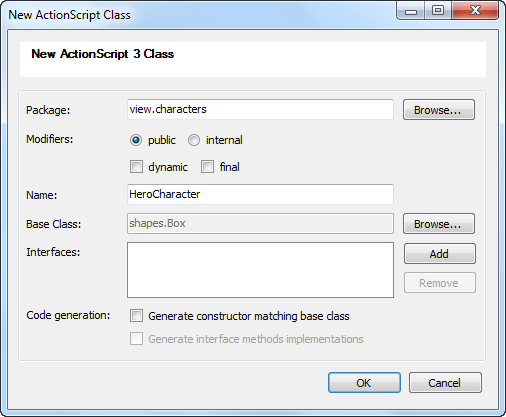This screenshot has height=417, width=506.
Task: Cancel the new class dialog
Action: tap(445, 383)
